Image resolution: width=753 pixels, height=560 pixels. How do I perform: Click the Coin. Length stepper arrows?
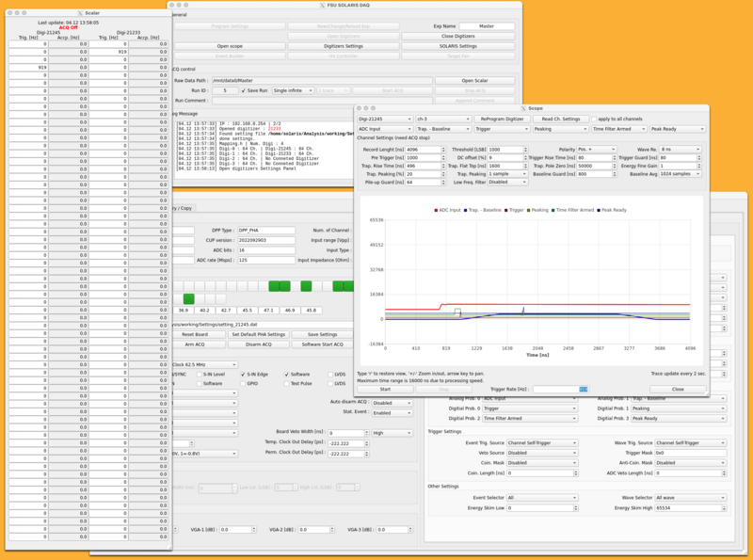[x=575, y=473]
